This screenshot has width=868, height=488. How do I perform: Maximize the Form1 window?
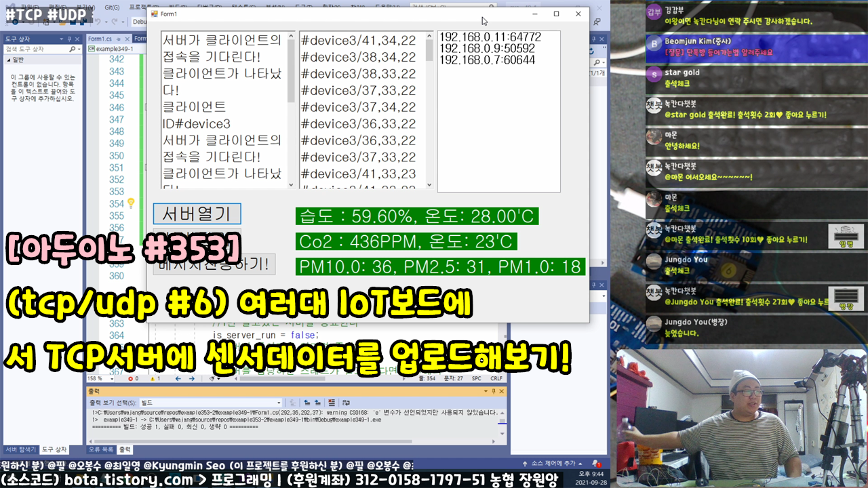click(556, 14)
